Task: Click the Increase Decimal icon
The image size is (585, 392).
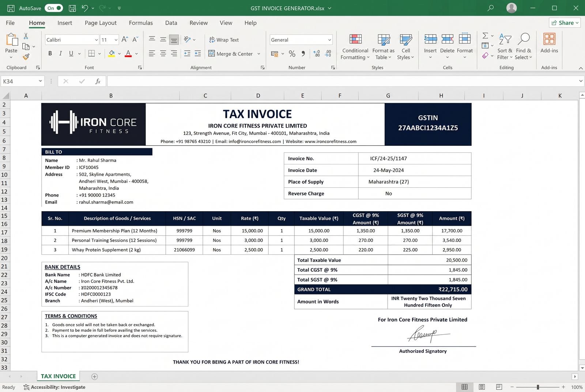Action: [317, 54]
